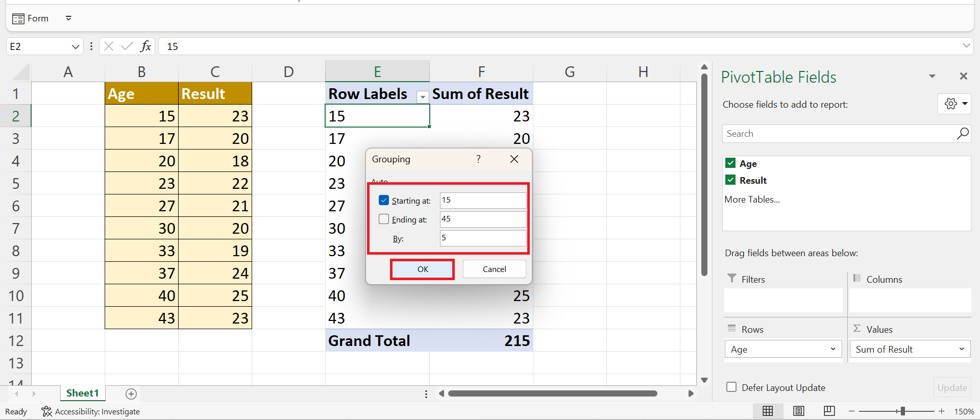The image size is (980, 420).
Task: Click the zoom slider handle
Action: [902, 411]
